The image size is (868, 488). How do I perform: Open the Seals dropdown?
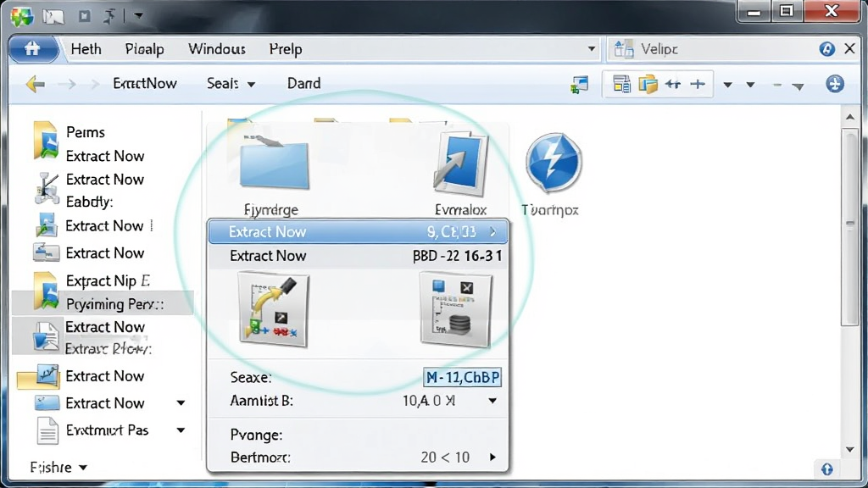click(231, 84)
